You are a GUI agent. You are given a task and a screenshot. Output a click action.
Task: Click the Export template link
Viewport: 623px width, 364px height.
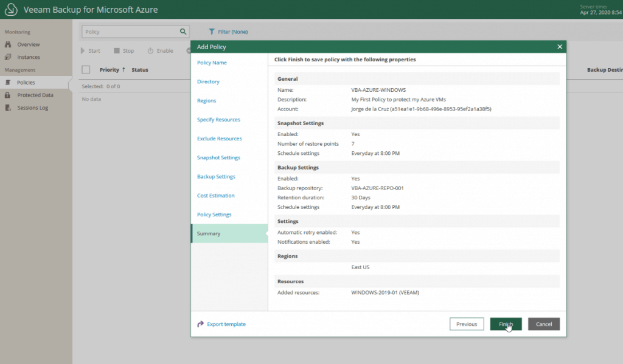pyautogui.click(x=226, y=325)
